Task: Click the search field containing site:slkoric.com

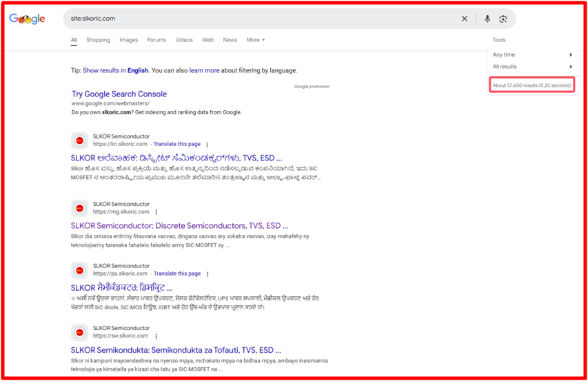Action: [x=262, y=19]
